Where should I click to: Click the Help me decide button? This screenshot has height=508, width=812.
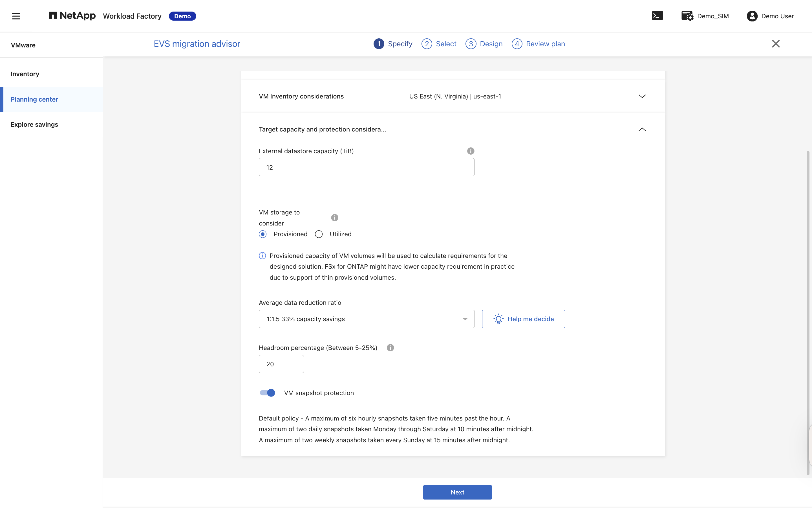click(523, 319)
